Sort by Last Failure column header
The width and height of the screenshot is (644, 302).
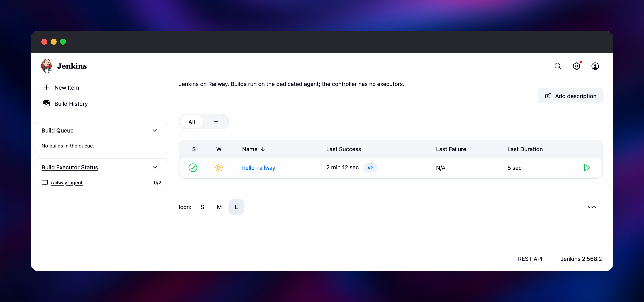click(x=451, y=149)
